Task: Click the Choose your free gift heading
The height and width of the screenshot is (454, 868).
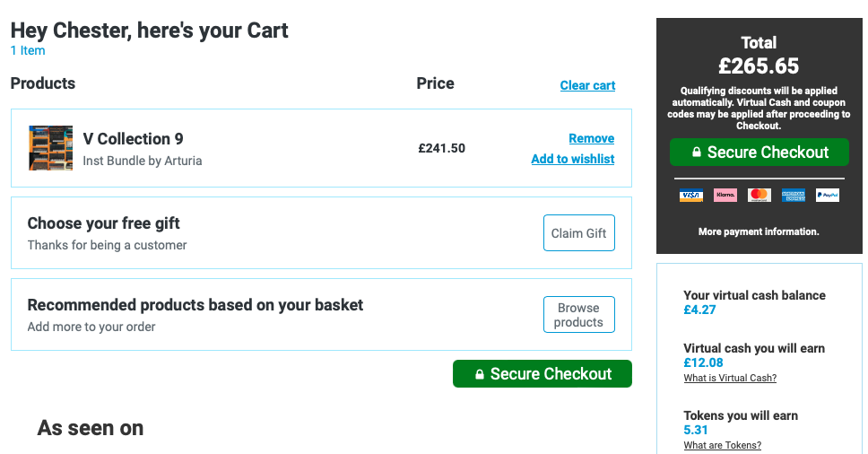Action: [x=103, y=223]
